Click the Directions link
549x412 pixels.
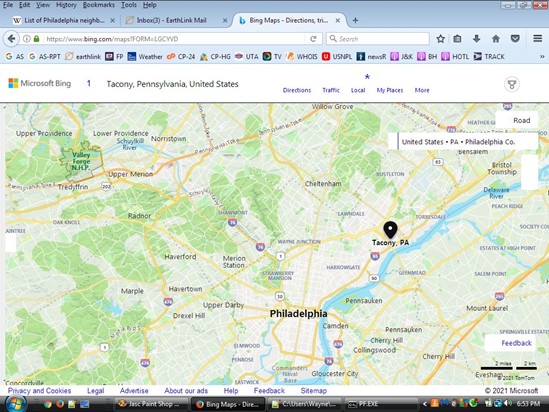[297, 90]
